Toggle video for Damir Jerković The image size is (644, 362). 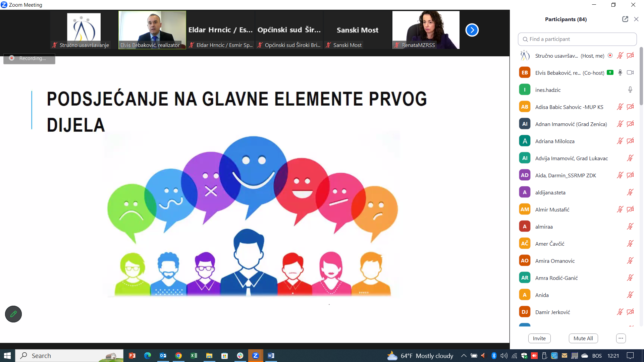(630, 312)
